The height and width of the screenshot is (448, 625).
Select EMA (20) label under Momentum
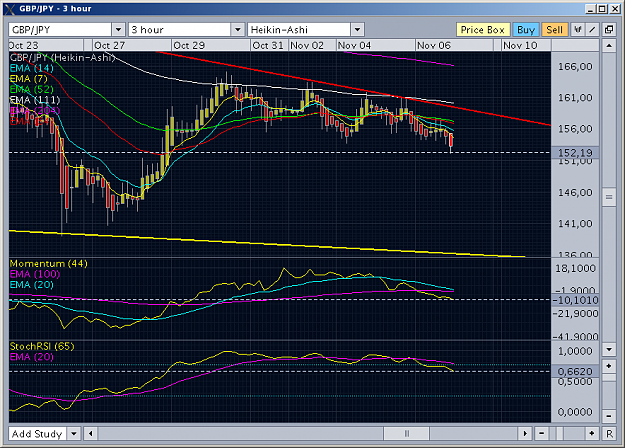31,285
